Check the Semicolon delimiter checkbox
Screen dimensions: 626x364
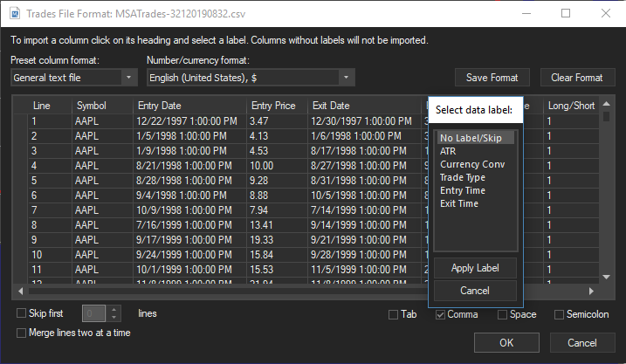(560, 314)
